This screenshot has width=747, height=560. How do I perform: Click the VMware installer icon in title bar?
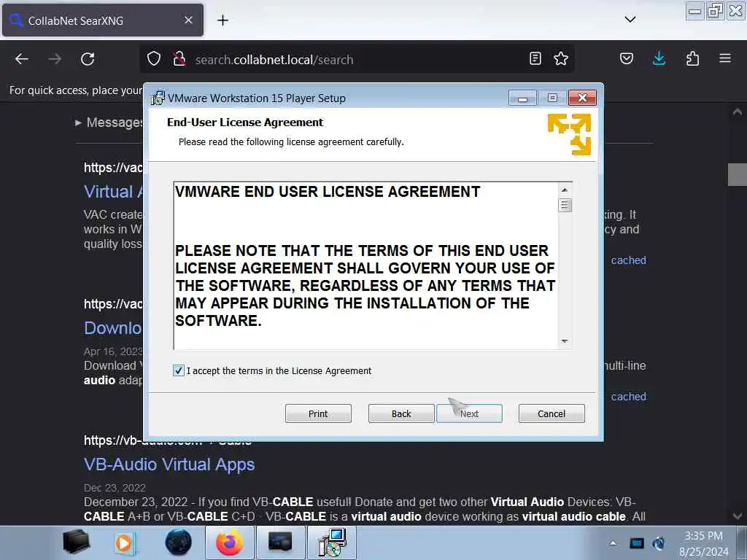click(158, 98)
